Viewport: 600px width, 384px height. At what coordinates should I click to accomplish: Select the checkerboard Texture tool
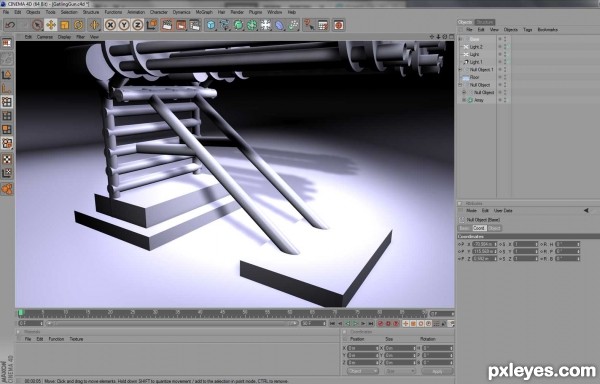(7, 159)
